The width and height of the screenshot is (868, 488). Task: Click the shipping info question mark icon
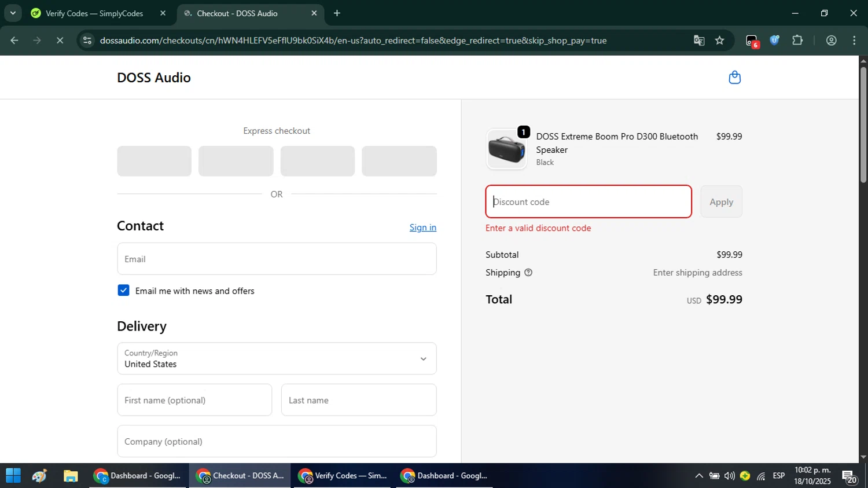tap(528, 273)
